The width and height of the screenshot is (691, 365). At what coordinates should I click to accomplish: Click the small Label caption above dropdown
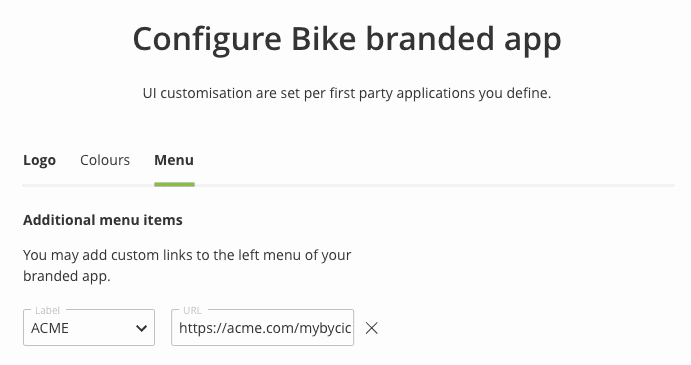pos(47,310)
